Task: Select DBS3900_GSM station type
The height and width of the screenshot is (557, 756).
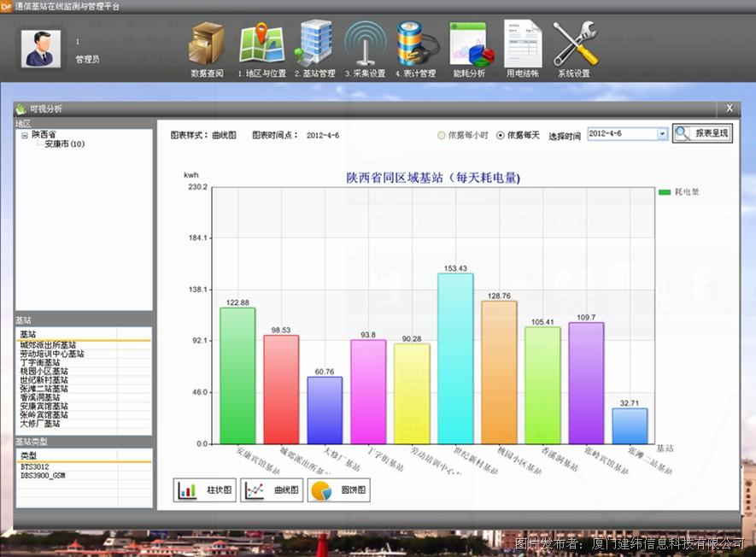Action: pos(43,476)
